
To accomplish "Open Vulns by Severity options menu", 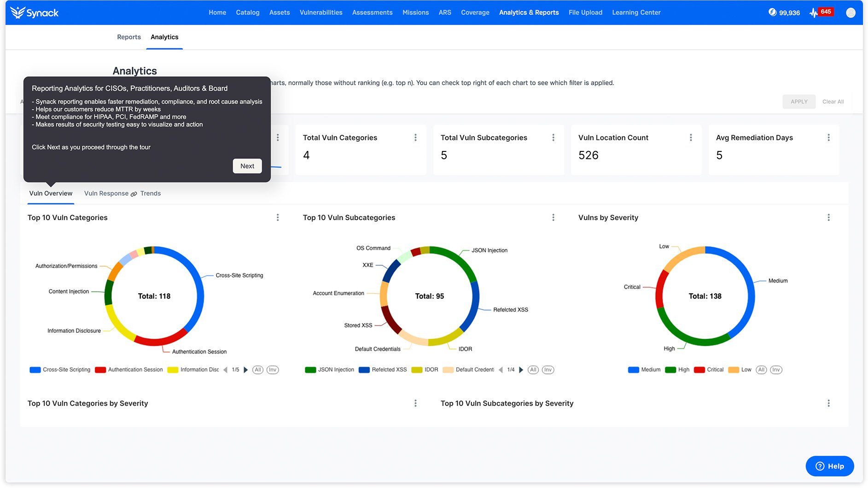I will pos(828,218).
